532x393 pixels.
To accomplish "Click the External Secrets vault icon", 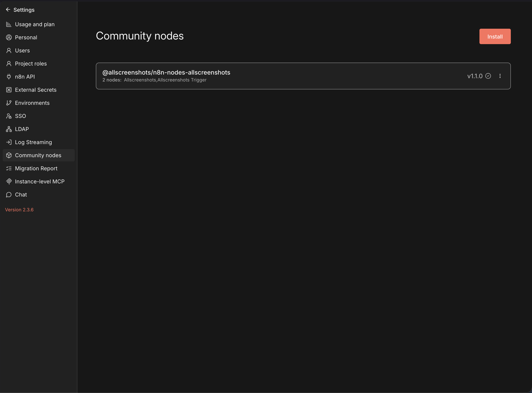I will point(9,90).
